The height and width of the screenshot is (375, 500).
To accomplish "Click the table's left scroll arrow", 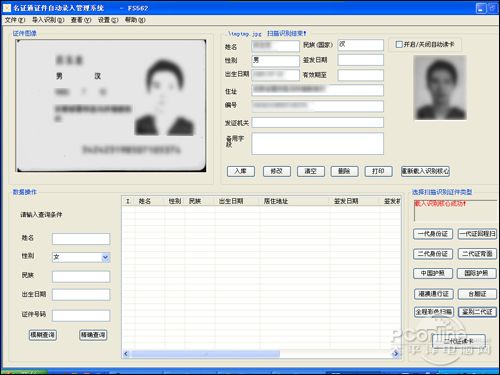I will click(x=126, y=354).
